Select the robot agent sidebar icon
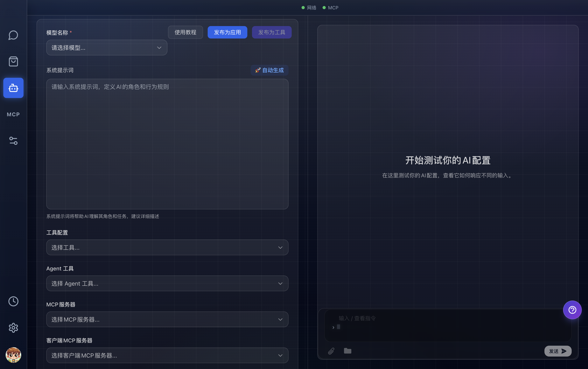The height and width of the screenshot is (369, 588). coord(13,88)
